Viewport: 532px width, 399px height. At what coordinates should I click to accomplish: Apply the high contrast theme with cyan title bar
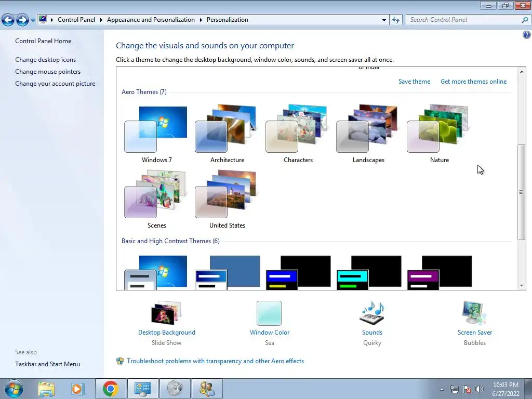click(369, 272)
